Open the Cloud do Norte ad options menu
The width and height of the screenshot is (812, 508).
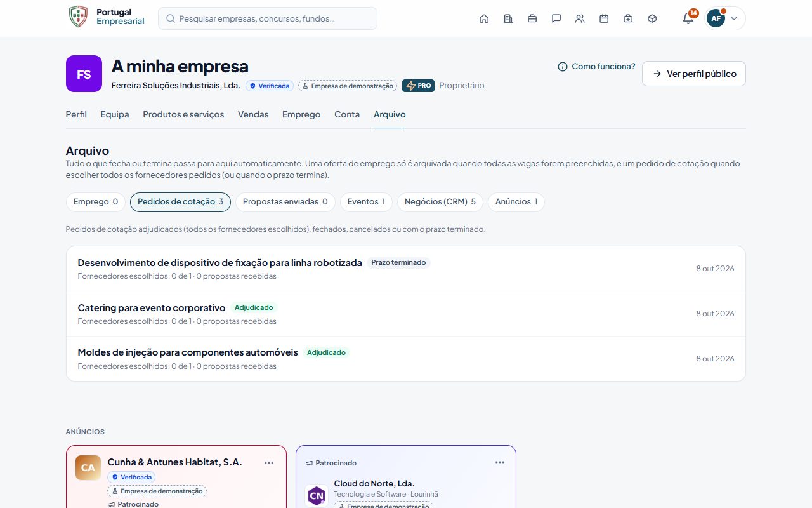click(500, 462)
